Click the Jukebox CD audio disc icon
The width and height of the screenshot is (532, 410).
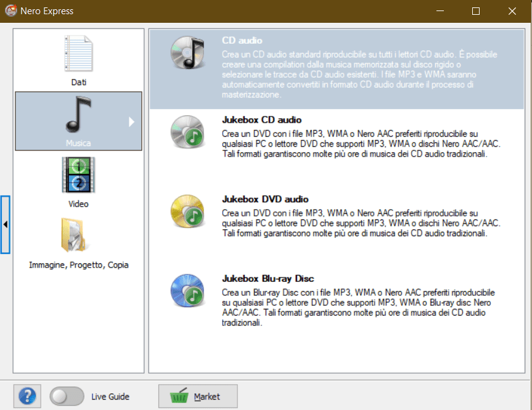[188, 132]
